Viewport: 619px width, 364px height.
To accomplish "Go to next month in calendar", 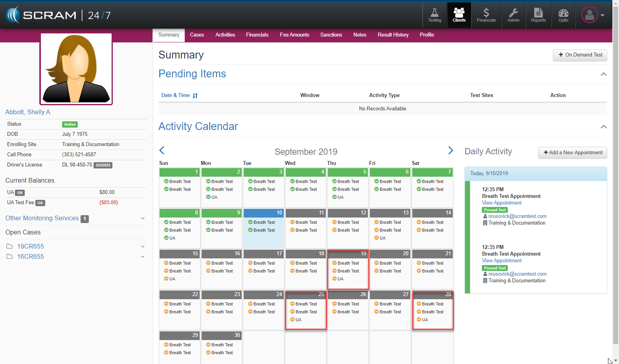I will coord(450,151).
